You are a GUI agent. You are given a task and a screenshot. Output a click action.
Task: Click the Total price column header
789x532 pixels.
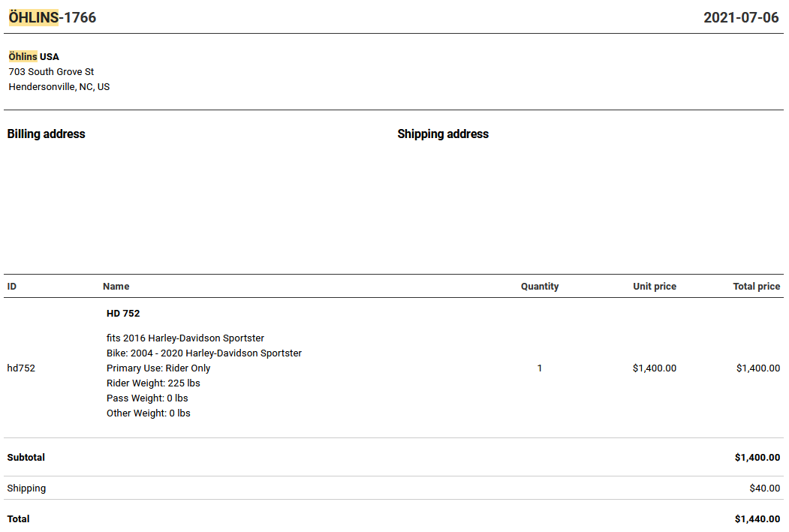(x=757, y=287)
